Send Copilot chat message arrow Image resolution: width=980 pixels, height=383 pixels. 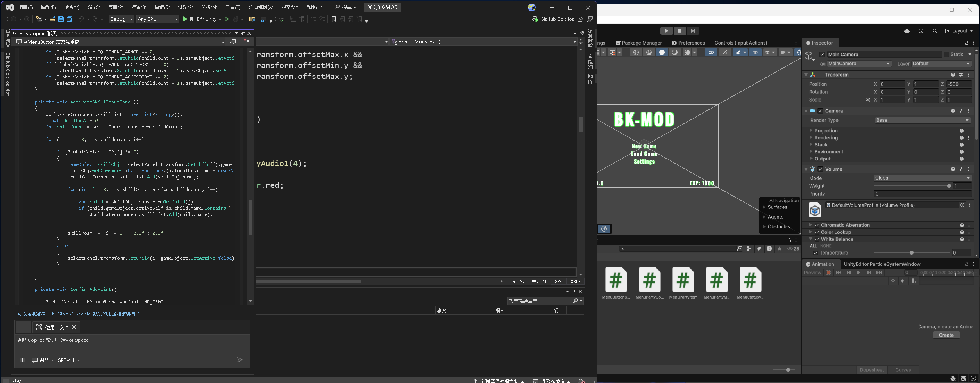pyautogui.click(x=240, y=360)
